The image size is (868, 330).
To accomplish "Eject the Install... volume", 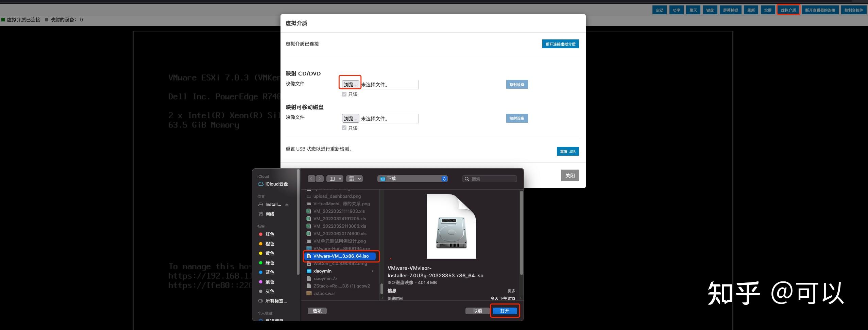I will point(287,205).
